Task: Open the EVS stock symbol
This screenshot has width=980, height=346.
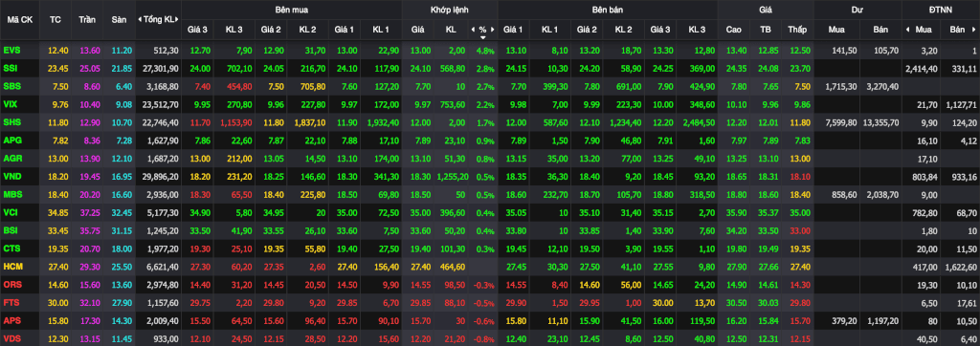Action: pos(11,50)
